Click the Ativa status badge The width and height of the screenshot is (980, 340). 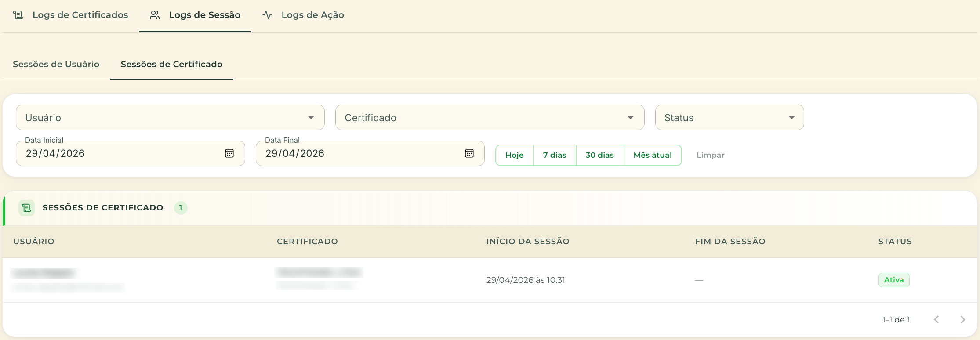pyautogui.click(x=894, y=280)
